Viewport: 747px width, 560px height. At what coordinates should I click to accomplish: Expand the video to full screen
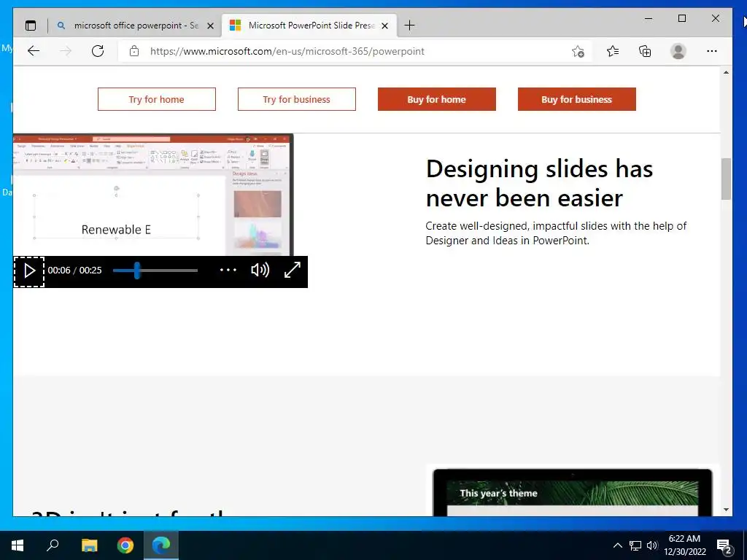pos(292,270)
